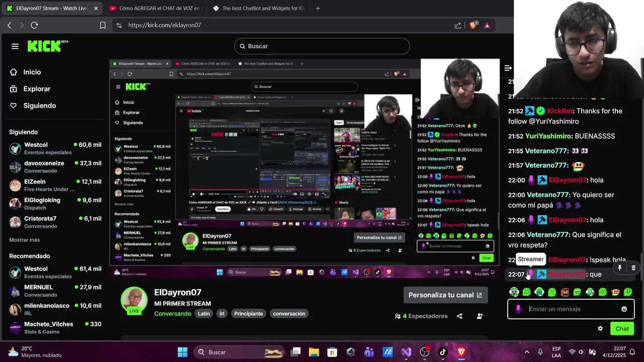Delete the 'que' chat message
The width and height of the screenshot is (644, 362).
click(633, 268)
